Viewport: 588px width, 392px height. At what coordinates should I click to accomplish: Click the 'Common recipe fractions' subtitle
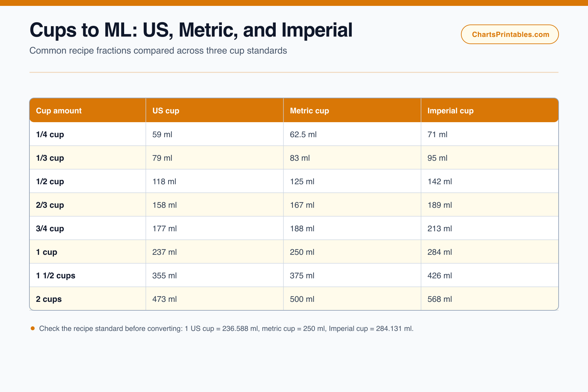coord(158,51)
